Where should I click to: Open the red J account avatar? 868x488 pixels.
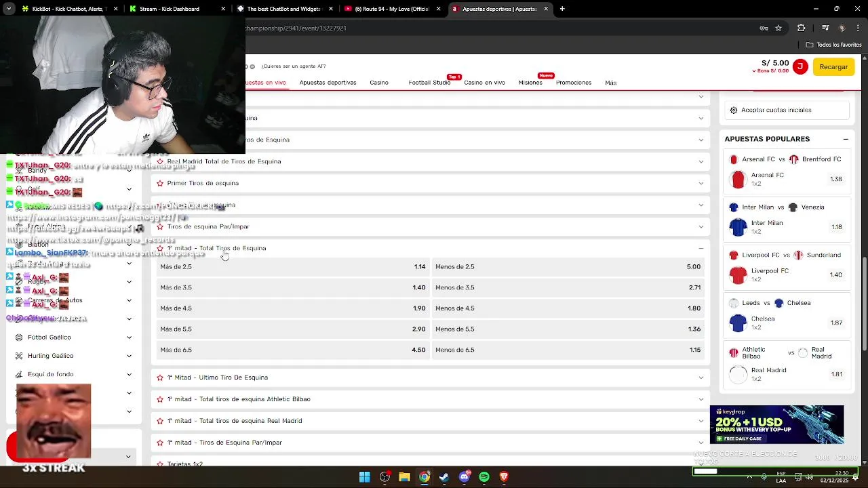point(800,66)
